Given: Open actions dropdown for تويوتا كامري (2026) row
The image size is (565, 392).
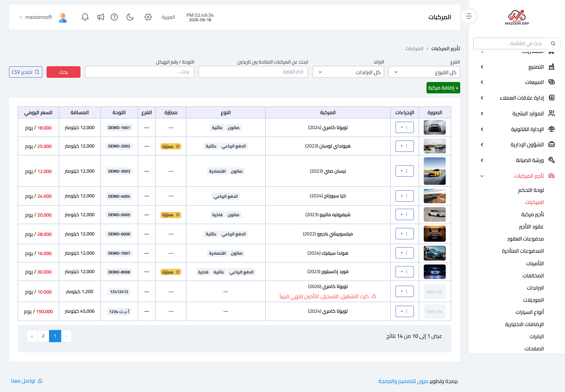Looking at the screenshot, I should click(x=404, y=291).
